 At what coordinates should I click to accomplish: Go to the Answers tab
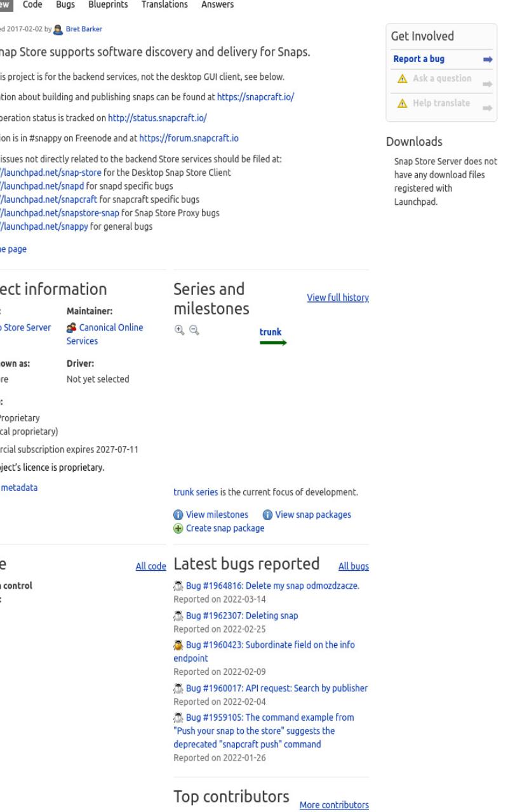coord(218,4)
